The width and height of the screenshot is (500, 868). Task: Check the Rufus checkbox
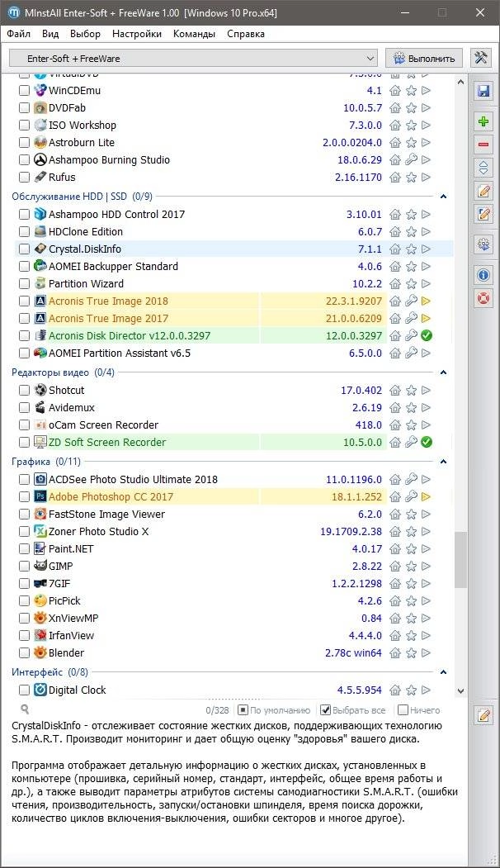coord(24,177)
